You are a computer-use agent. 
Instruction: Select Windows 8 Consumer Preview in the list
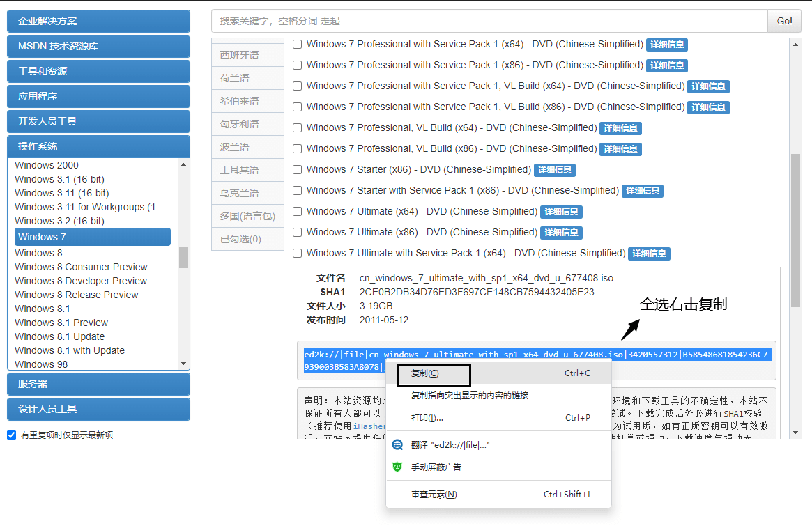coord(81,267)
